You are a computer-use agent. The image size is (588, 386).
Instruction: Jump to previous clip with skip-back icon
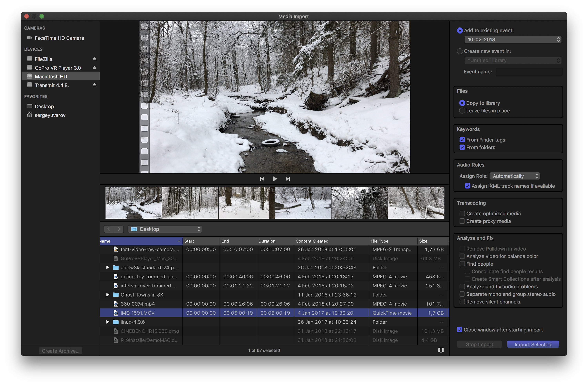point(262,179)
